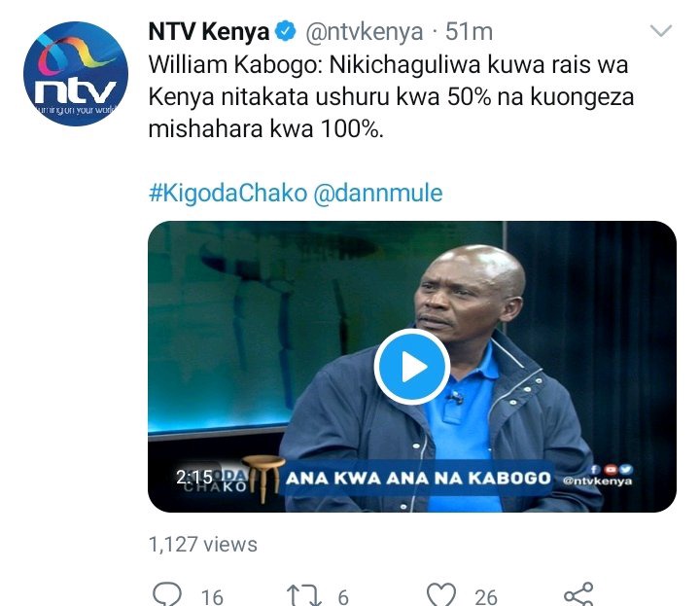Click the tweet text about William Kabogo
The height and width of the screenshot is (606, 700).
click(x=391, y=97)
